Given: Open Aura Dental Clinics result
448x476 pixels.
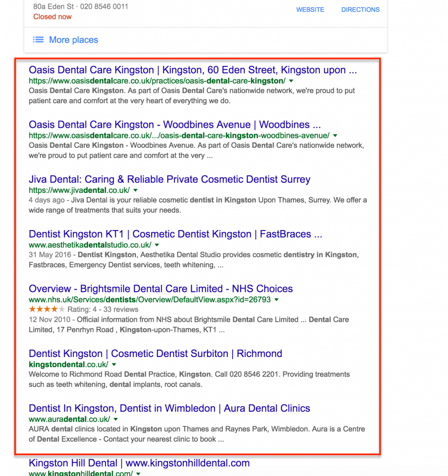Looking at the screenshot, I should pos(169,408).
